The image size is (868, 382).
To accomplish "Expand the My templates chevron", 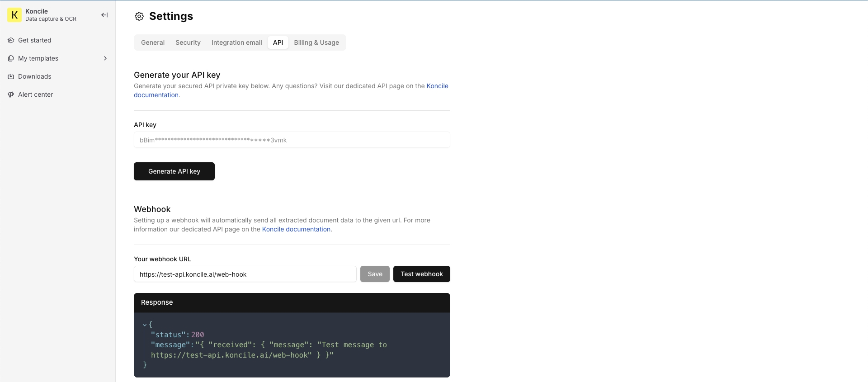I will [x=105, y=58].
